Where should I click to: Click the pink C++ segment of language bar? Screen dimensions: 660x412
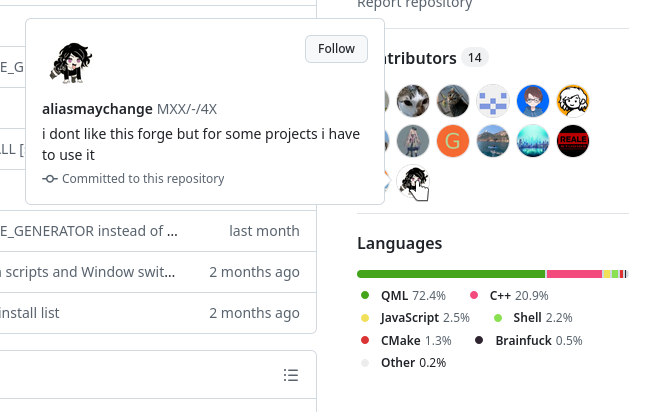(574, 274)
